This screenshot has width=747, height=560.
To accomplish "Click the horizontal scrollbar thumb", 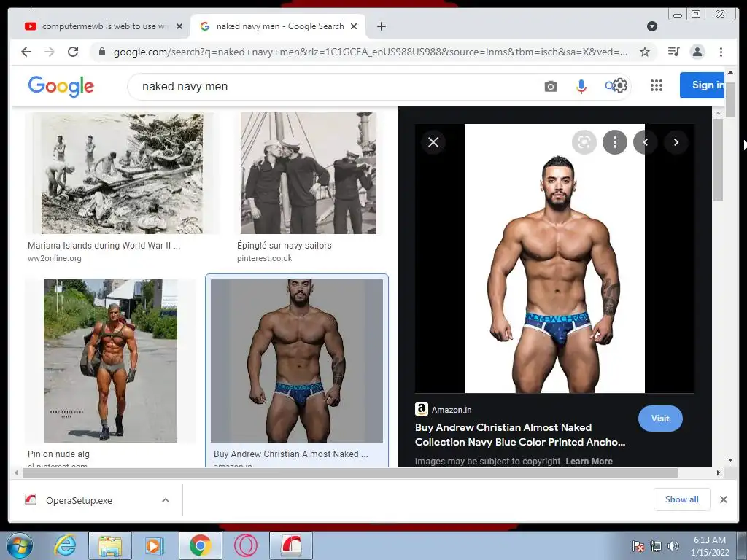I will point(350,472).
